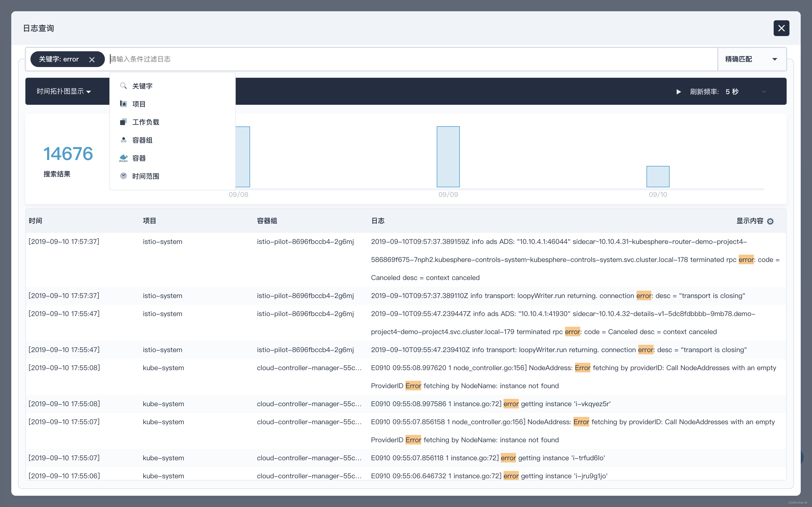Start auto-refresh with the play button
This screenshot has height=507, width=812.
[x=678, y=92]
